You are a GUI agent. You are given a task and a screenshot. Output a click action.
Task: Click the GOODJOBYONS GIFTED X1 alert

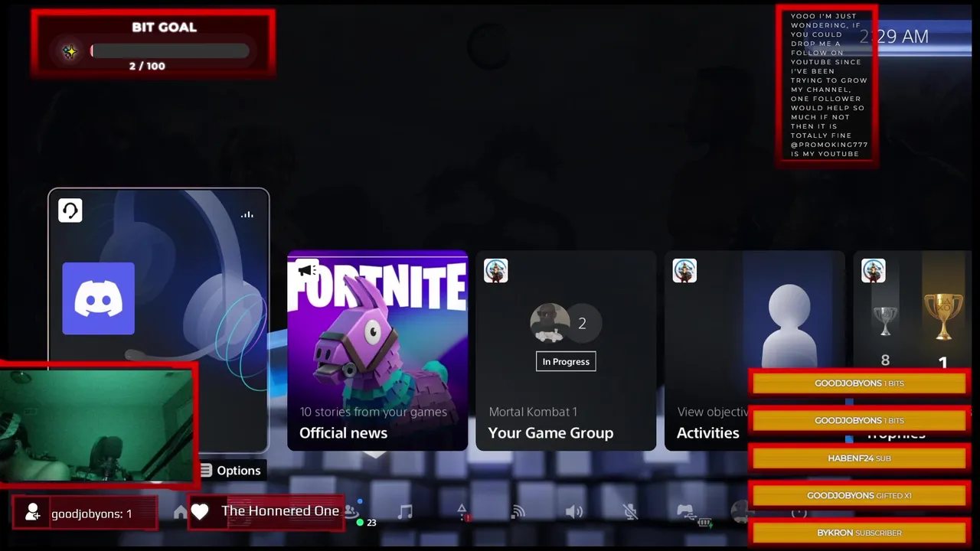click(859, 495)
